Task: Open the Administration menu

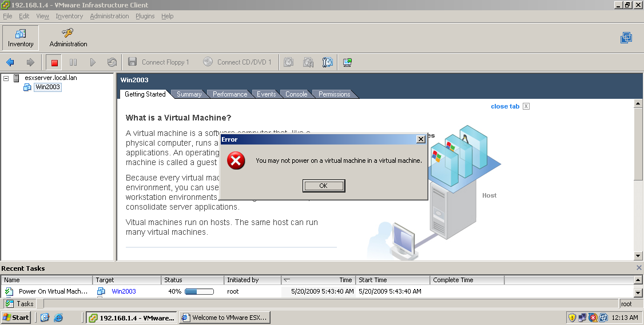Action: 109,16
